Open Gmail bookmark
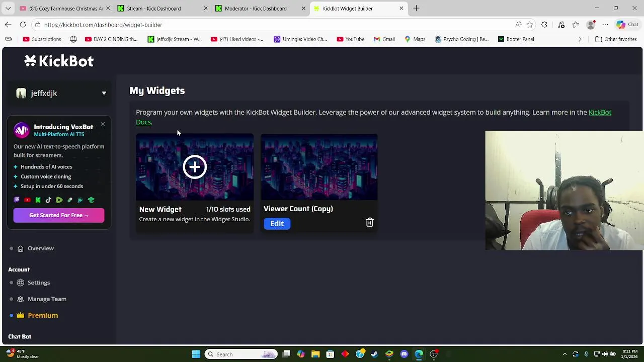The width and height of the screenshot is (644, 362). [384, 39]
